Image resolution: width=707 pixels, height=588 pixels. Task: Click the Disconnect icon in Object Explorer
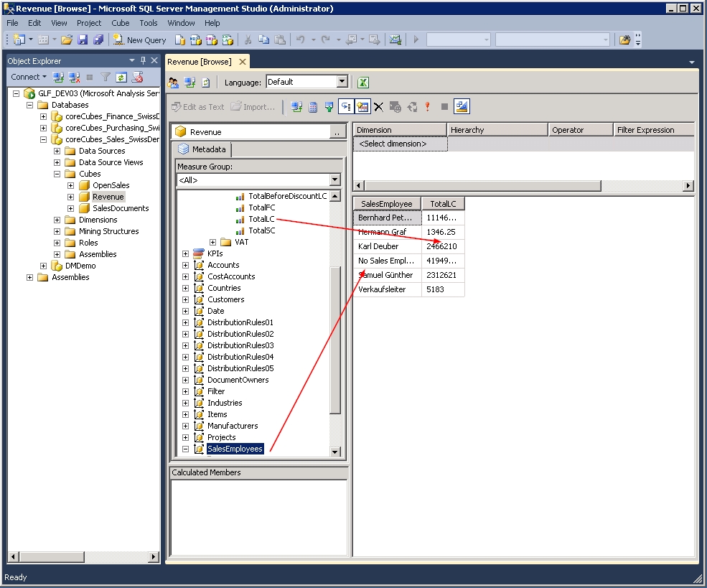coord(75,77)
